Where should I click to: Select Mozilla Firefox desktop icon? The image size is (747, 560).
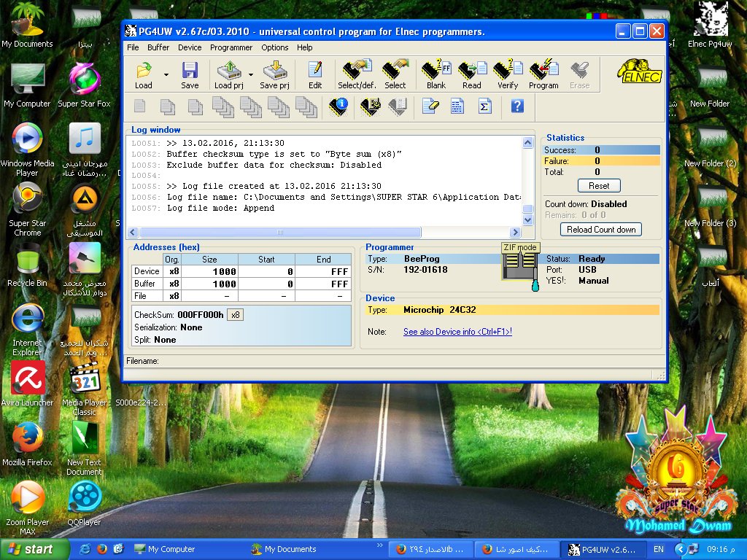[x=27, y=444]
